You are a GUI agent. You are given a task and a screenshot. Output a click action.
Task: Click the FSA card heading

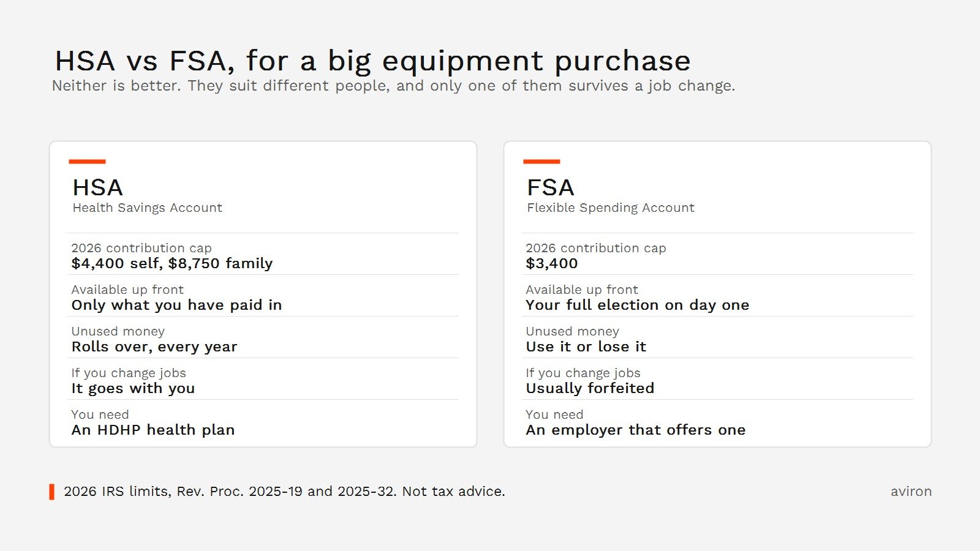point(550,187)
